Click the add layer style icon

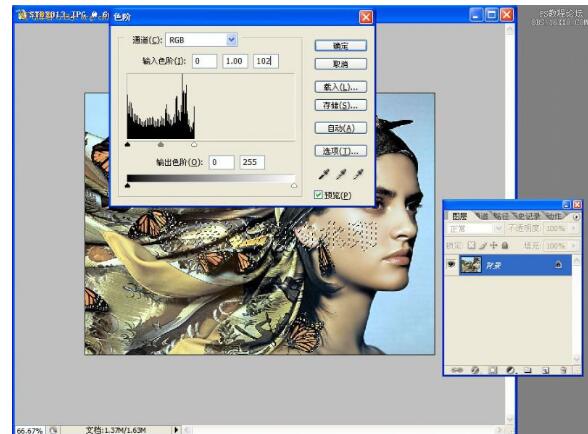tap(475, 370)
